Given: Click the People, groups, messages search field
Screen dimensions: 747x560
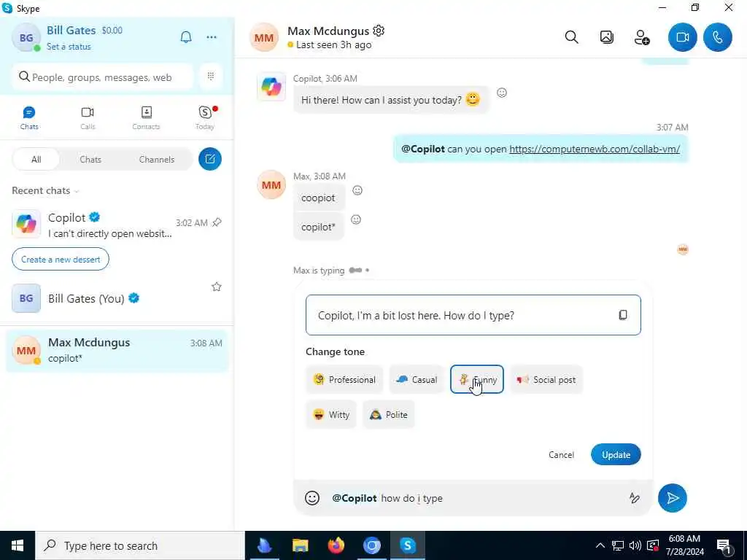Looking at the screenshot, I should coord(102,77).
